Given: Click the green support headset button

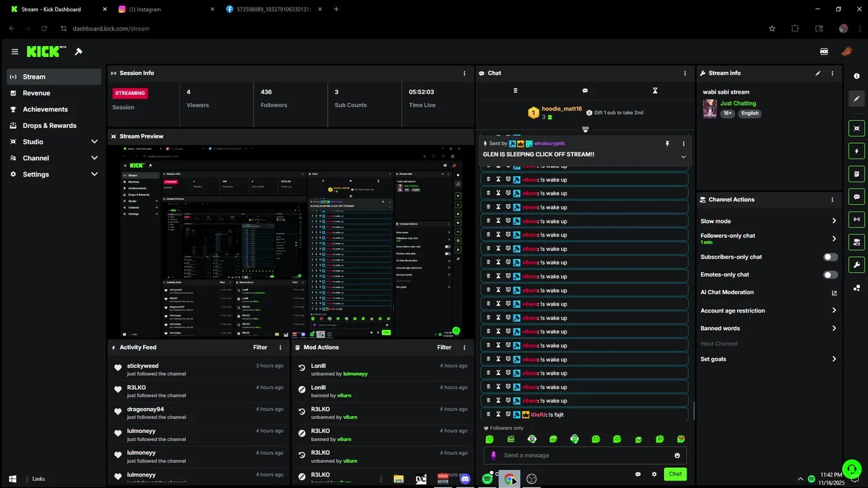Looking at the screenshot, I should [x=851, y=469].
